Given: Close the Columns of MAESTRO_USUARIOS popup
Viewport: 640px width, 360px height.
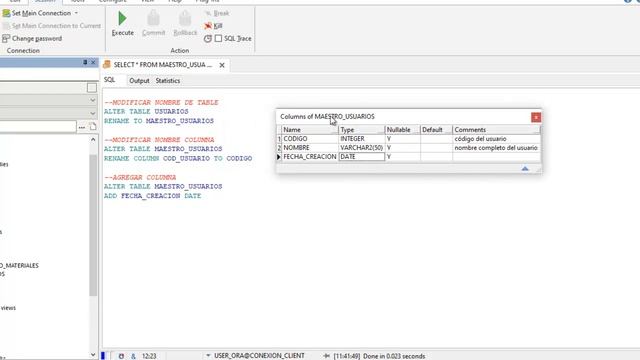Looking at the screenshot, I should point(536,118).
